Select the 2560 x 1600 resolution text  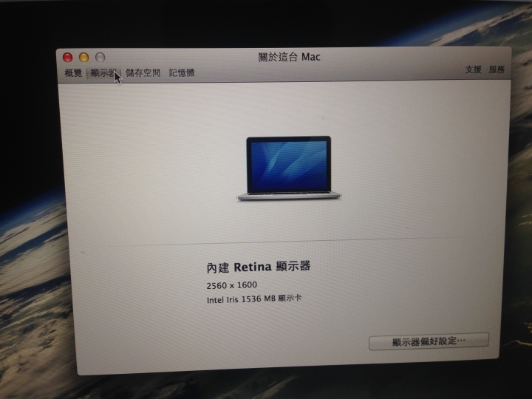click(x=232, y=285)
